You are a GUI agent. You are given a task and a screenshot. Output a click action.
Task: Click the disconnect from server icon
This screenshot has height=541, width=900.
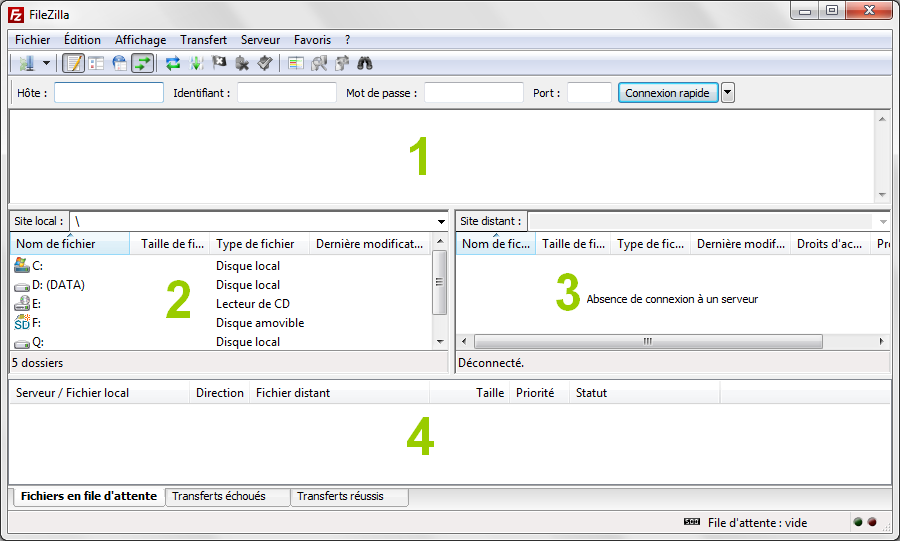[x=242, y=63]
